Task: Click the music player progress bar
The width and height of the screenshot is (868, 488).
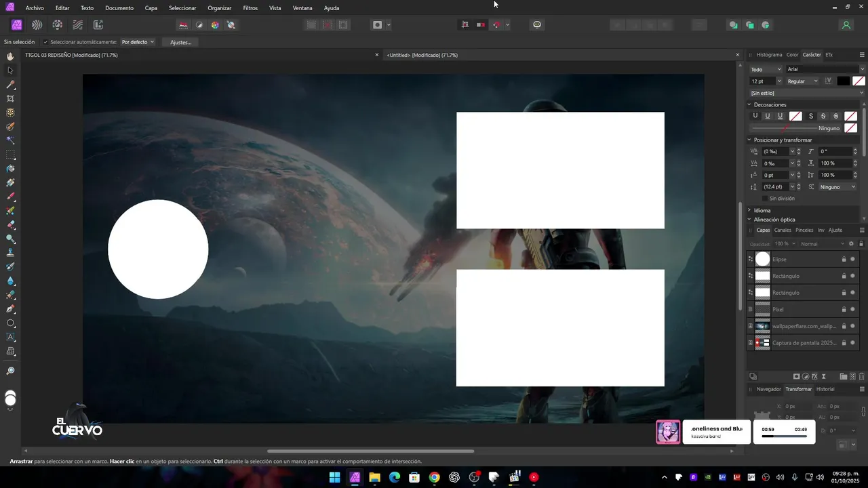Action: tap(784, 436)
